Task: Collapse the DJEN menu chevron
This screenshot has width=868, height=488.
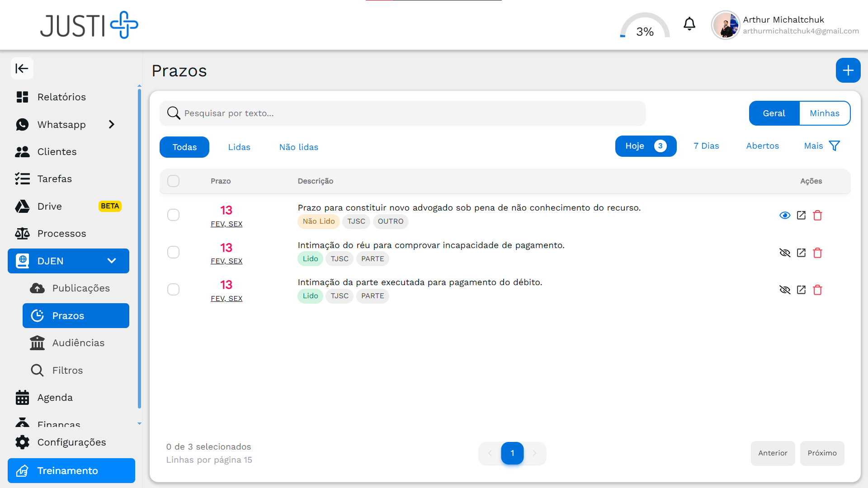Action: [112, 261]
